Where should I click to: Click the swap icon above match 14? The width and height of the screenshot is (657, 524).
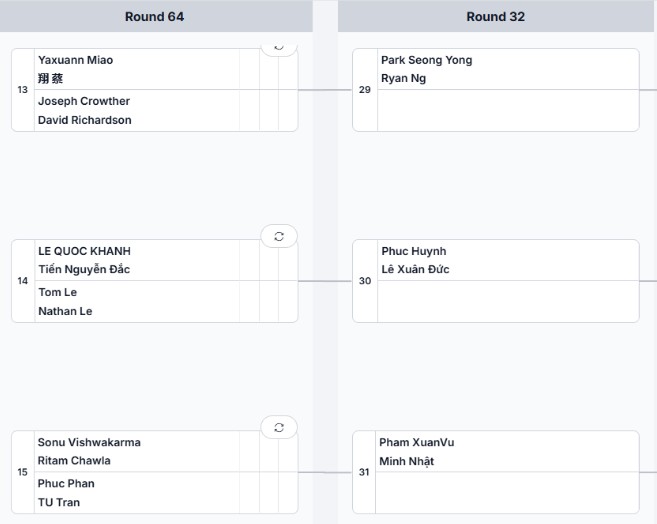click(279, 236)
